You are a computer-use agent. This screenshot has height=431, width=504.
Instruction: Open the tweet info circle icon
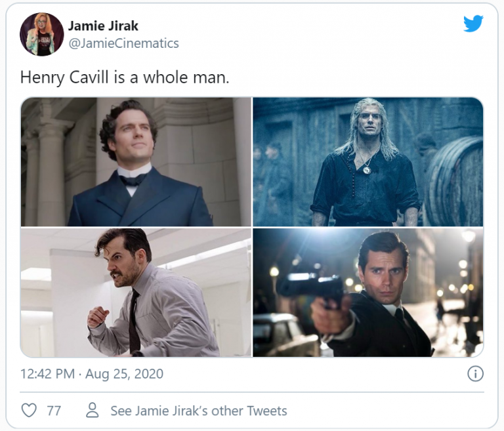tap(475, 374)
